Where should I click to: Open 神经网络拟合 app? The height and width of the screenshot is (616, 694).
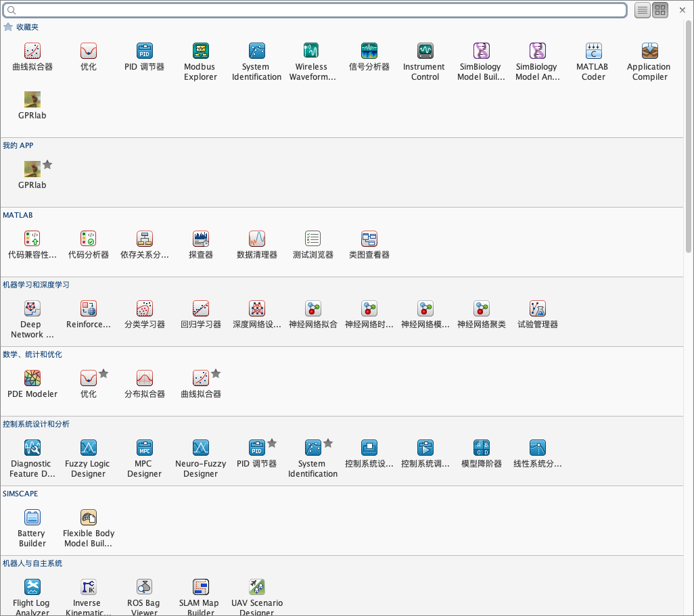point(313,314)
